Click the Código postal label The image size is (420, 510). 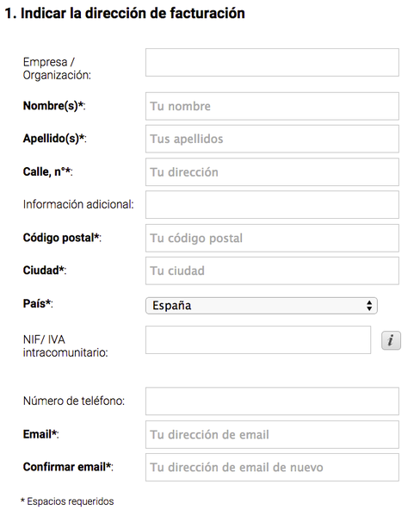coord(62,238)
